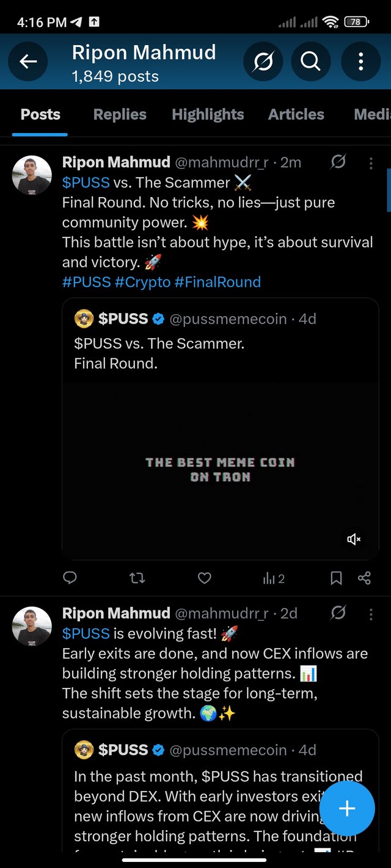Open more options on the 2d post
Viewport: 391px width, 868px height.
[371, 613]
